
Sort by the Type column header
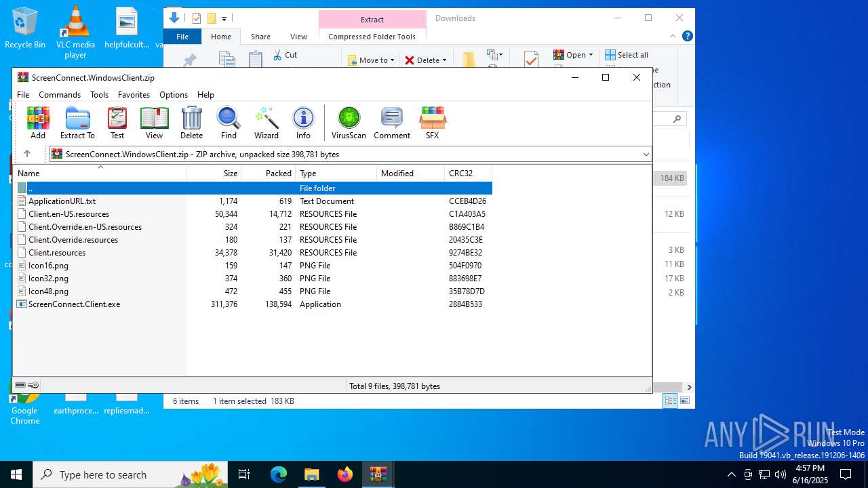[x=336, y=174]
